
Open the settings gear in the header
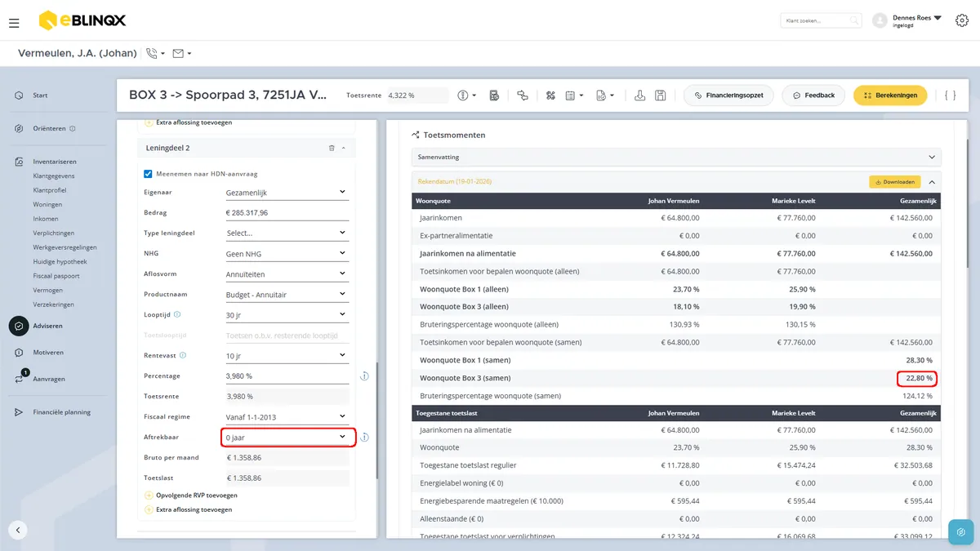point(961,20)
